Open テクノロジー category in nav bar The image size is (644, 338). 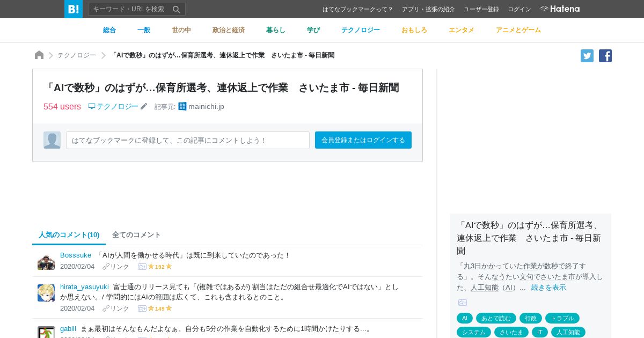[x=361, y=30]
